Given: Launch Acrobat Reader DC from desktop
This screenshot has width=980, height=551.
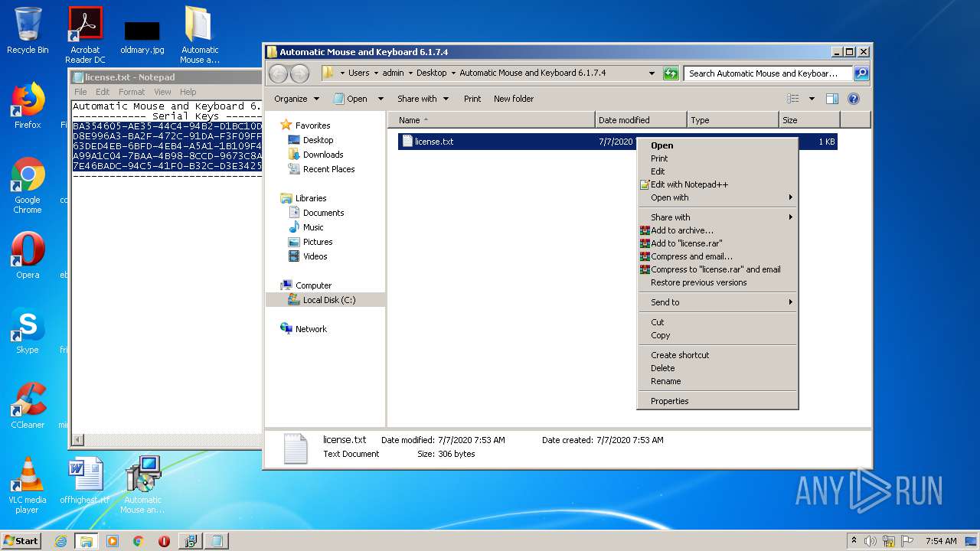Looking at the screenshot, I should (x=85, y=35).
